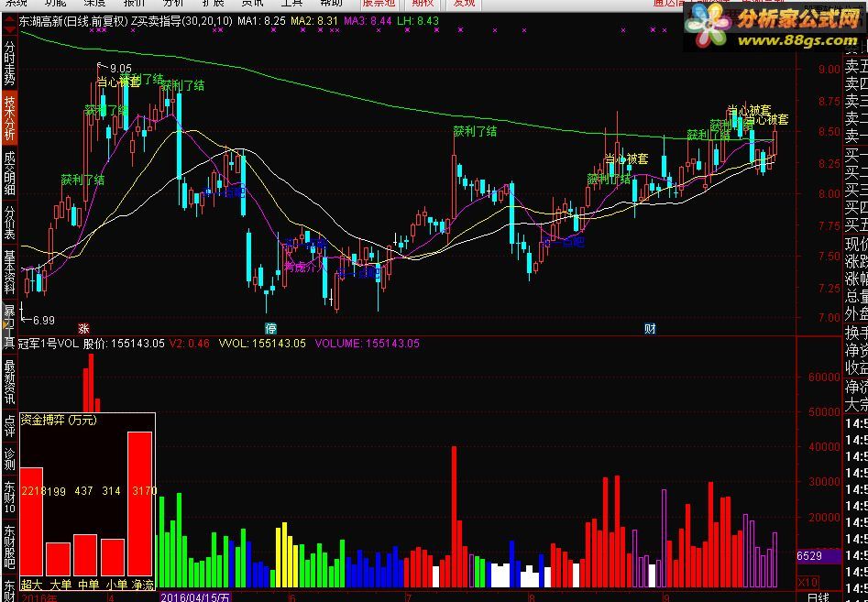
Task: Click the LH: 8.43 value
Action: pyautogui.click(x=418, y=22)
